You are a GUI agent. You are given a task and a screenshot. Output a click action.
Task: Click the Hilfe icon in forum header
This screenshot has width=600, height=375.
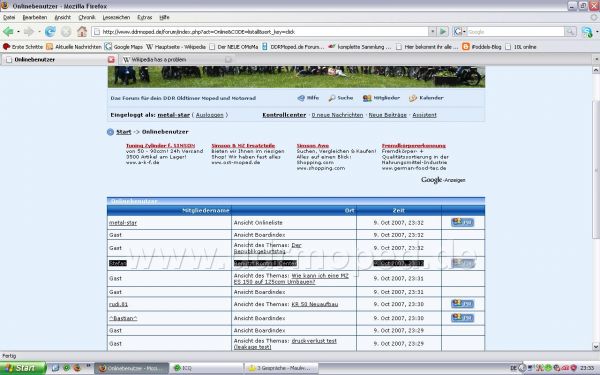301,98
